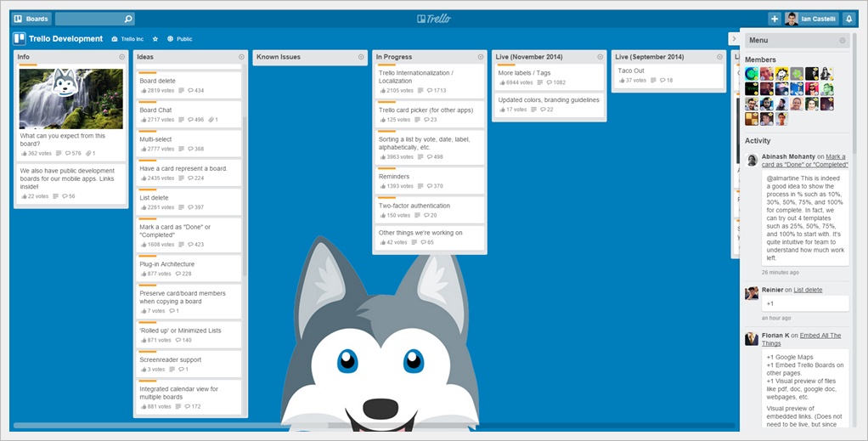
Task: Select first member avatar in Members
Action: coord(751,74)
